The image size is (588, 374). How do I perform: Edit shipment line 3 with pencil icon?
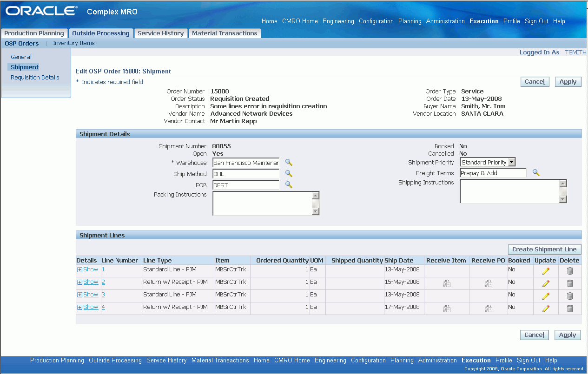point(546,296)
